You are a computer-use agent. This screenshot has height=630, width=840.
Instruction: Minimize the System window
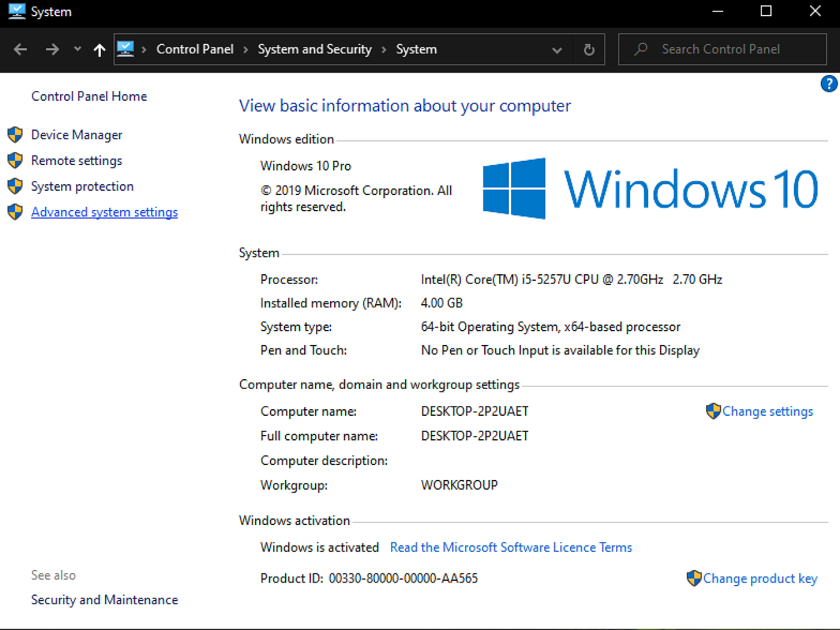point(718,11)
